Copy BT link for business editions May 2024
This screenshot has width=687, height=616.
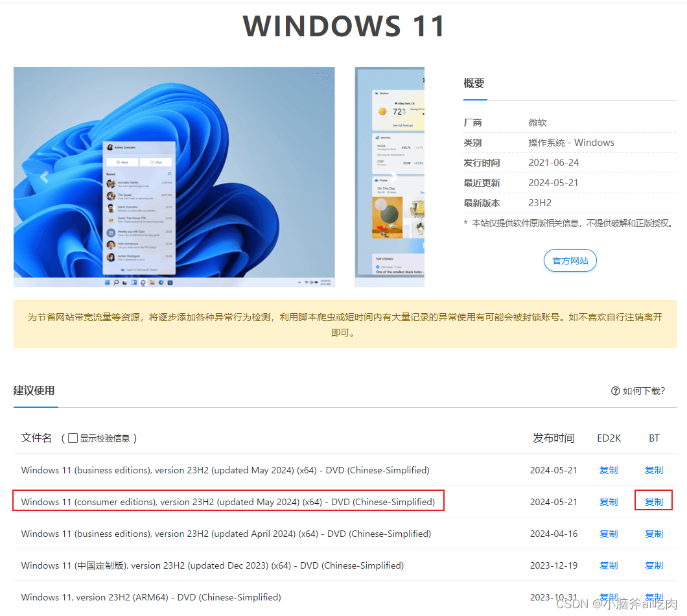[654, 470]
